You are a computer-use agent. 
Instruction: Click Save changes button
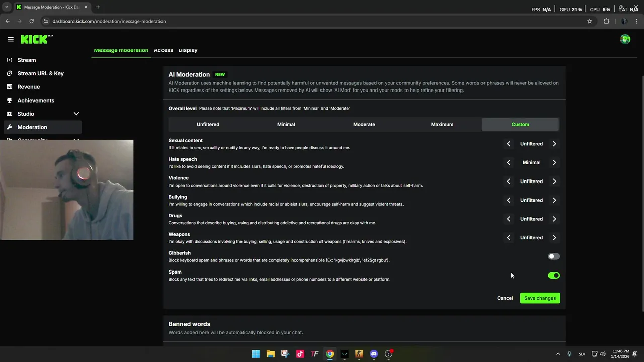[540, 298]
